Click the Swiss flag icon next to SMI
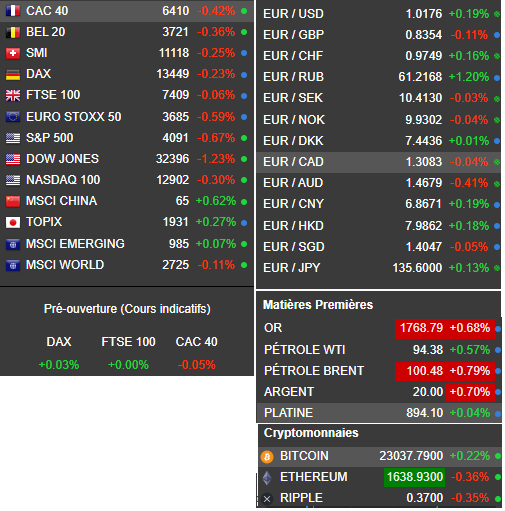505x511 pixels. (13, 53)
